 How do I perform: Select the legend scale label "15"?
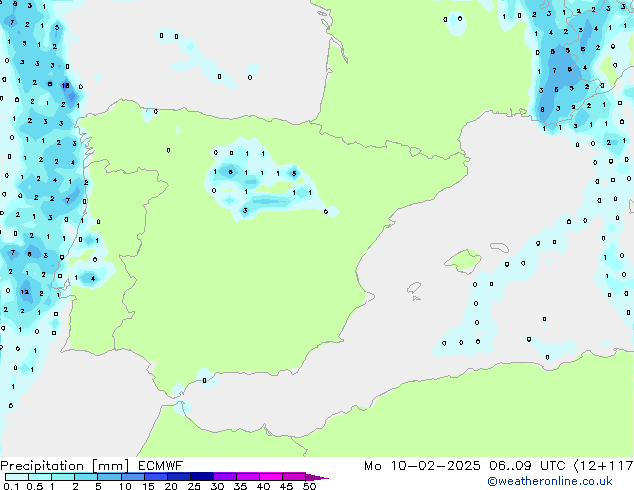148,486
